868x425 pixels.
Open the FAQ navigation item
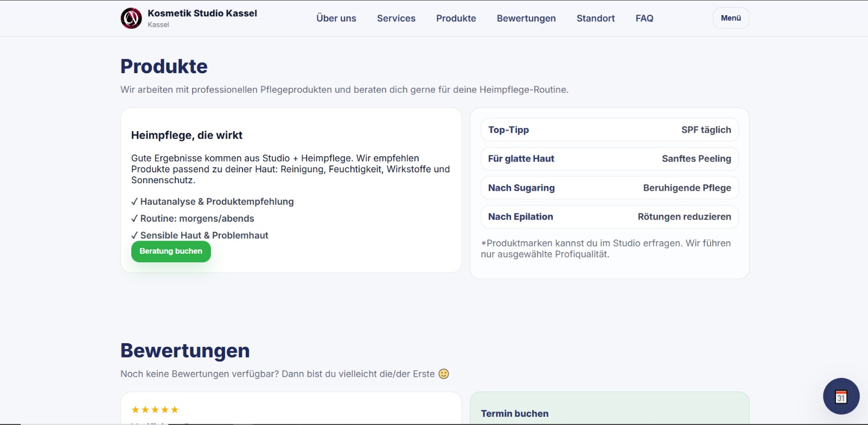(644, 18)
